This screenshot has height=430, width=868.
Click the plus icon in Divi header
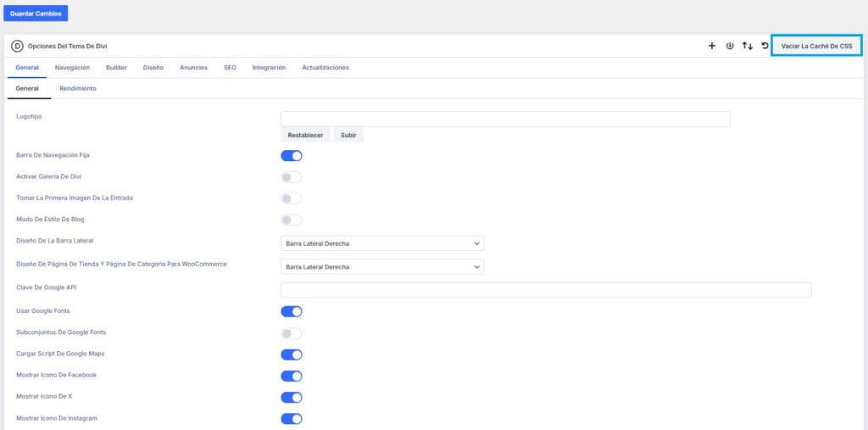pos(712,46)
